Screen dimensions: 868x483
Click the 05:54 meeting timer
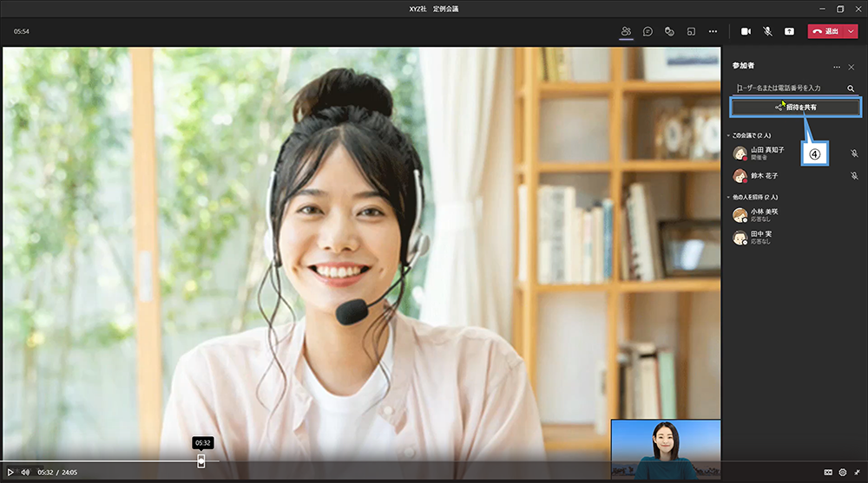pos(22,31)
